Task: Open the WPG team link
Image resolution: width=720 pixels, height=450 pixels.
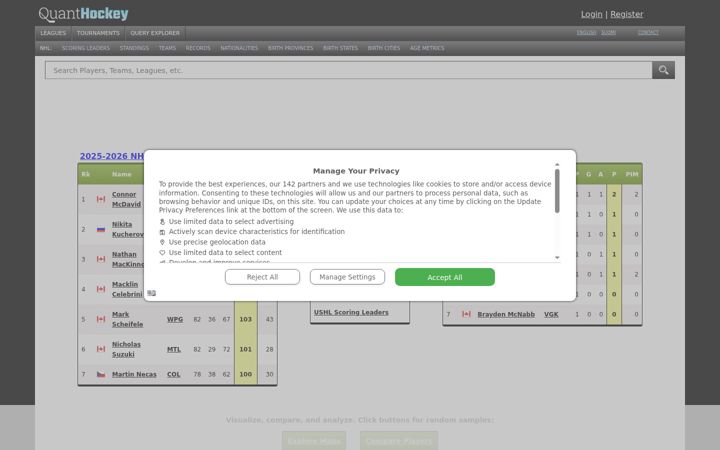Action: pyautogui.click(x=174, y=319)
